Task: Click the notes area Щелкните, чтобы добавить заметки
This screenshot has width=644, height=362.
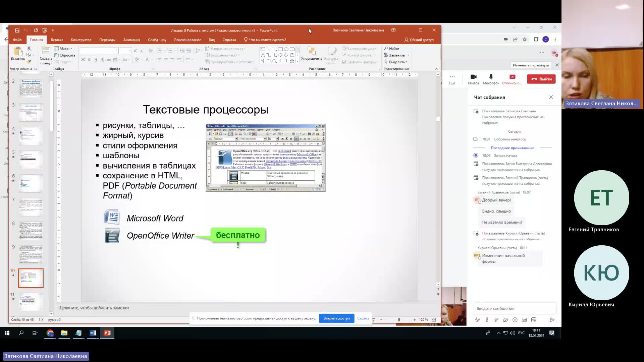Action: (94, 308)
